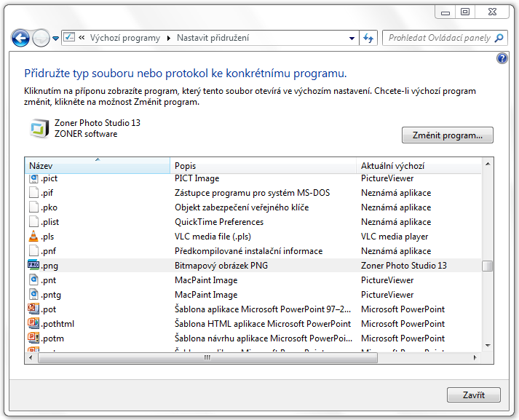This screenshot has height=420, width=519.
Task: Click 'MacPaint Image' in the .pnt row
Action: click(x=206, y=280)
